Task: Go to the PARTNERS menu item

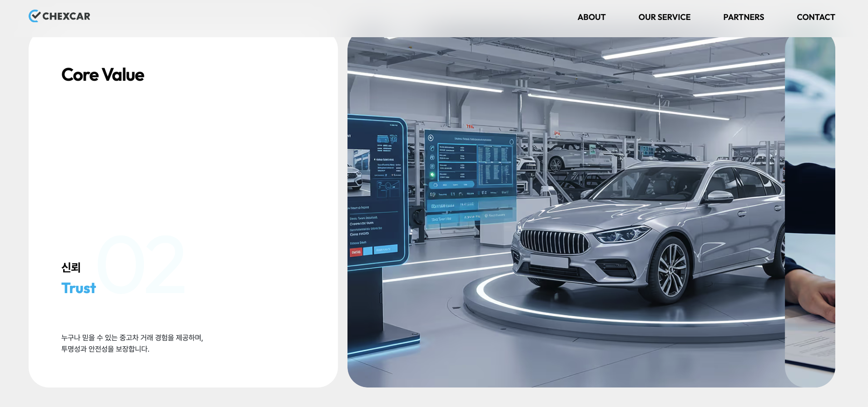Action: [744, 17]
